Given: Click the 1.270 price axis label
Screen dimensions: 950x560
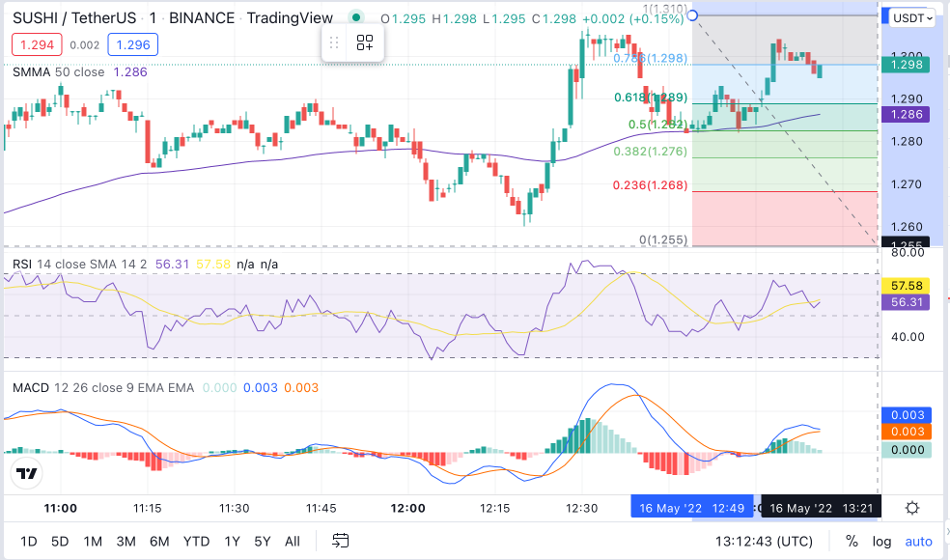Looking at the screenshot, I should [907, 184].
